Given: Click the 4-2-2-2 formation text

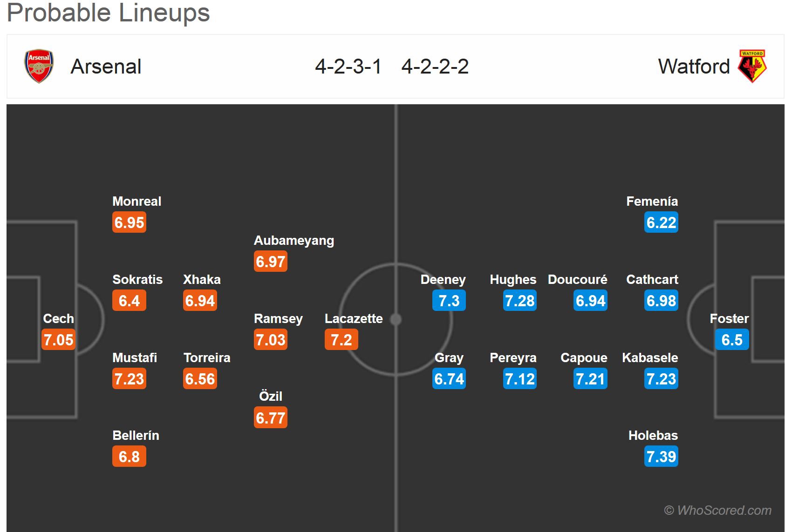Looking at the screenshot, I should pos(435,67).
